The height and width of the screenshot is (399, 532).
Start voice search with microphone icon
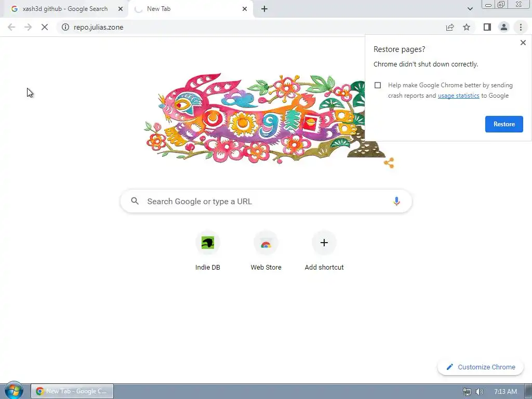coord(396,201)
